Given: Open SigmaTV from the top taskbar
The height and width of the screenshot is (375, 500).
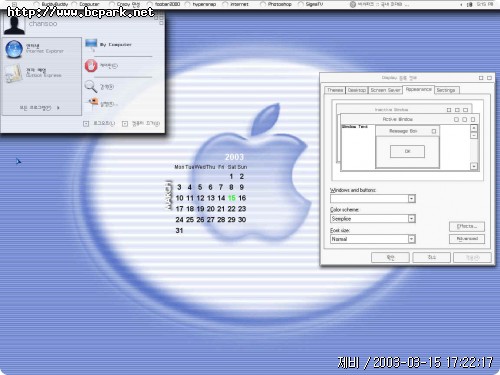Looking at the screenshot, I should tap(311, 4).
